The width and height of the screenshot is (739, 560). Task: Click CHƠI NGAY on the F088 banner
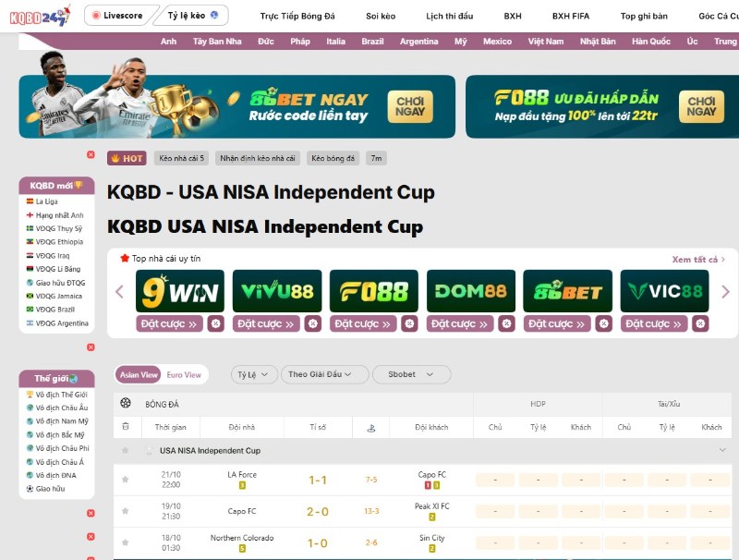701,104
